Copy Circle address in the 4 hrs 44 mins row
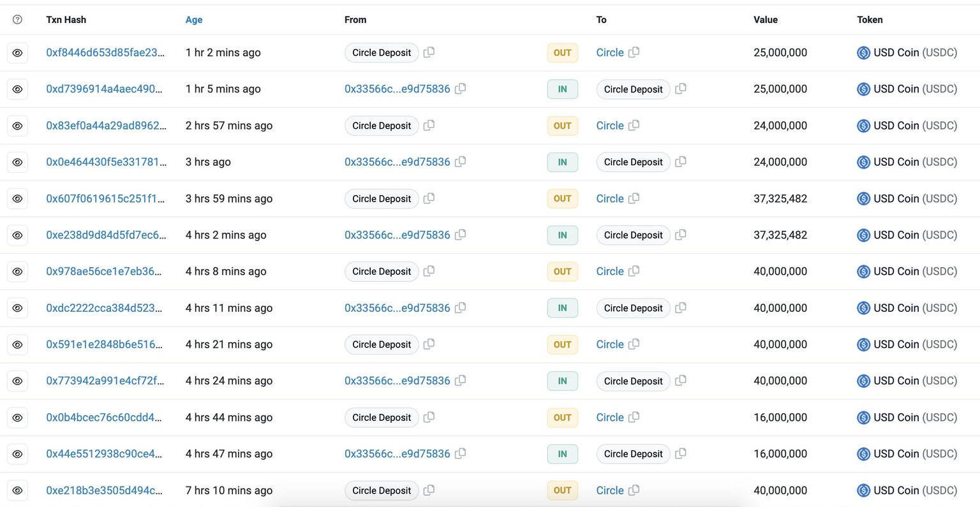This screenshot has height=507, width=980. [x=634, y=417]
